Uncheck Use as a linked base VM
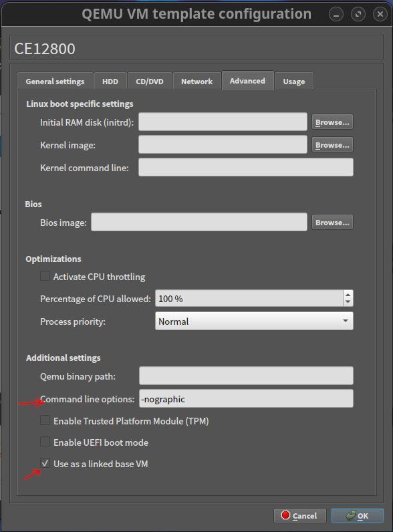This screenshot has width=393, height=532. pyautogui.click(x=45, y=463)
